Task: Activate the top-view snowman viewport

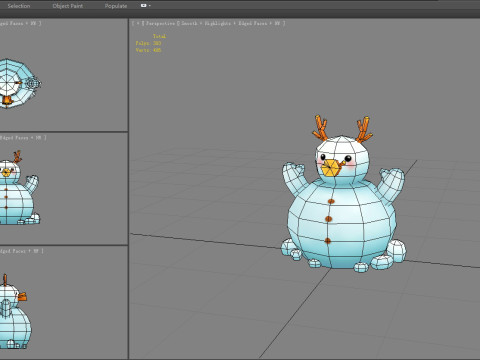Action: point(63,75)
